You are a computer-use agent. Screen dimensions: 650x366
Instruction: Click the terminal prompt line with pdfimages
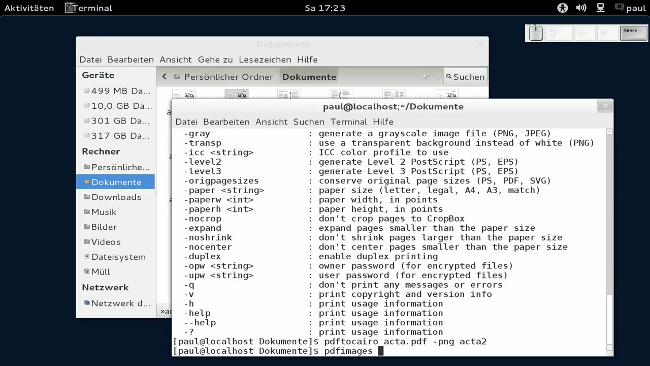click(277, 351)
